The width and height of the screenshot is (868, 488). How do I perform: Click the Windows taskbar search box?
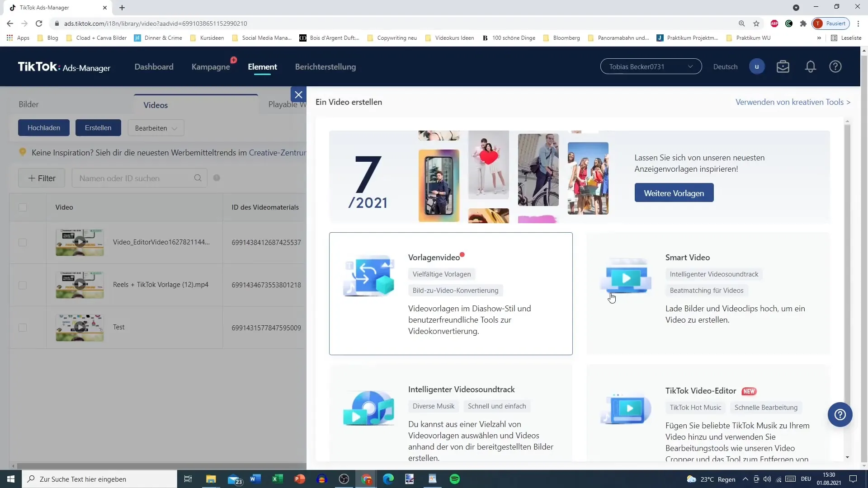(99, 479)
